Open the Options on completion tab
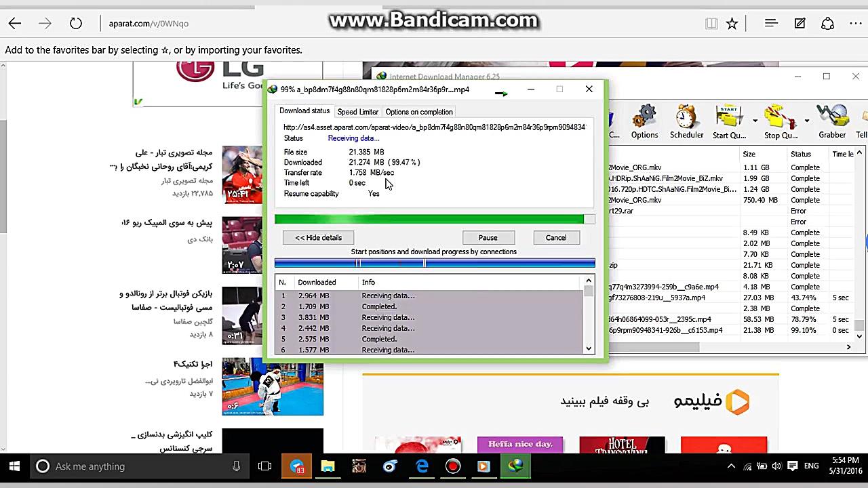The width and height of the screenshot is (868, 488). click(x=418, y=111)
